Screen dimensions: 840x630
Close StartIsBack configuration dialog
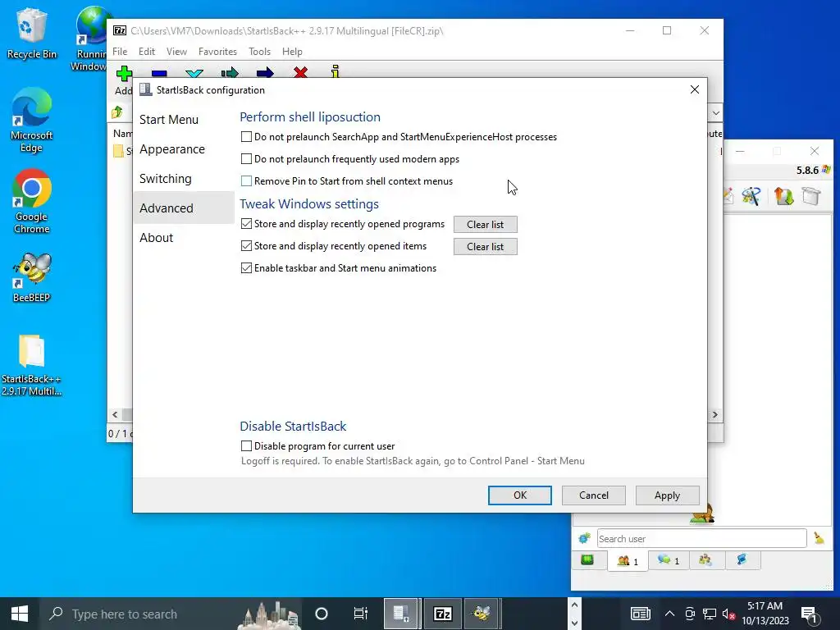[x=694, y=89]
